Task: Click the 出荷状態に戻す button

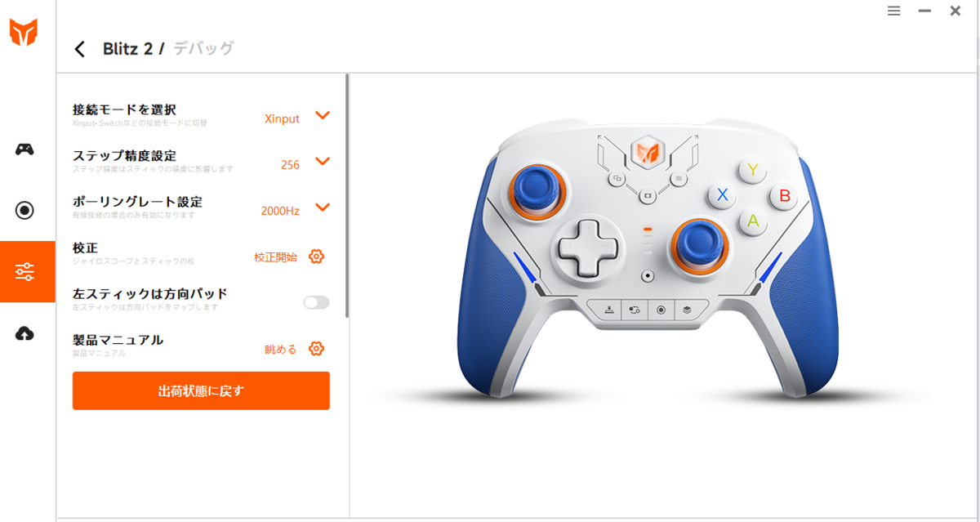Action: (x=201, y=390)
